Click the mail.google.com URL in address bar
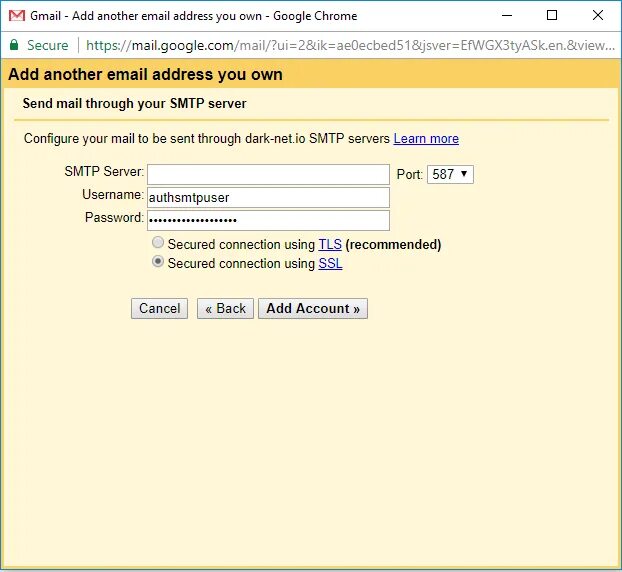Image resolution: width=622 pixels, height=572 pixels. [x=350, y=45]
